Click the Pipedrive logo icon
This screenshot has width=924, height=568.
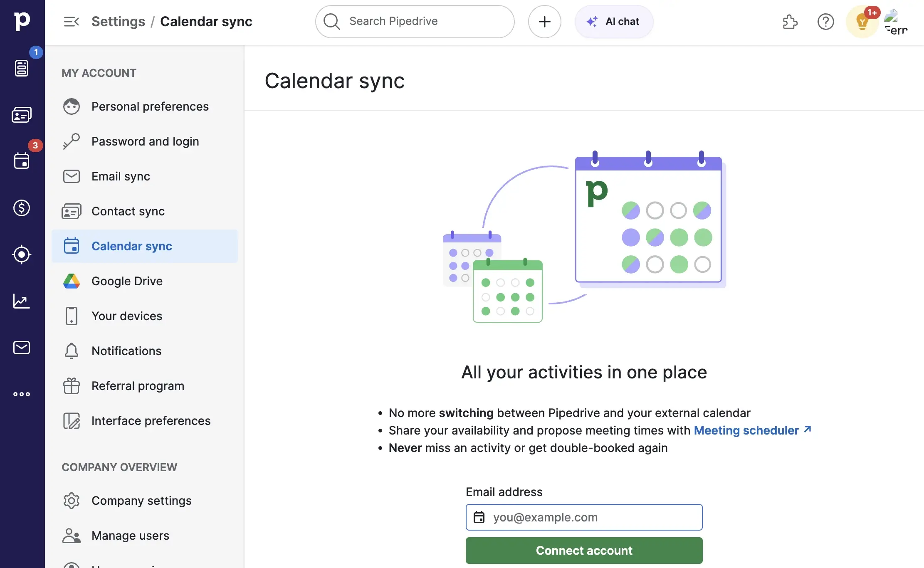22,21
